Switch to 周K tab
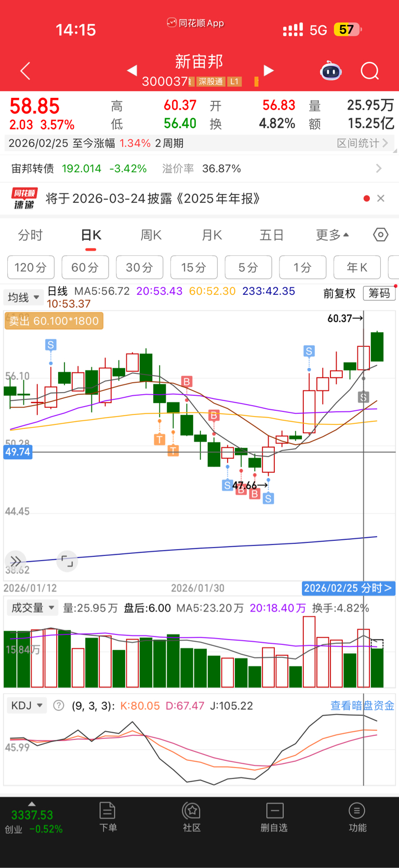 point(151,235)
